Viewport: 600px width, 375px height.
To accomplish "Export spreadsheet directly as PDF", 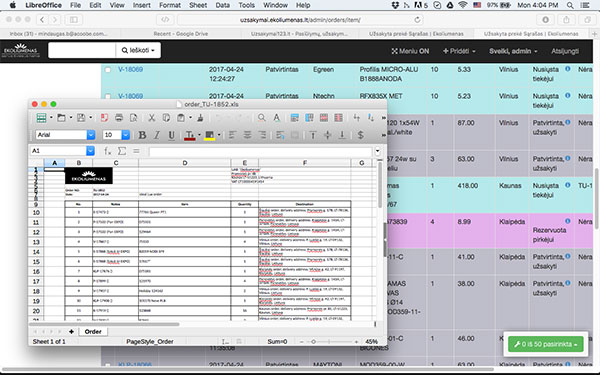I will pos(104,118).
